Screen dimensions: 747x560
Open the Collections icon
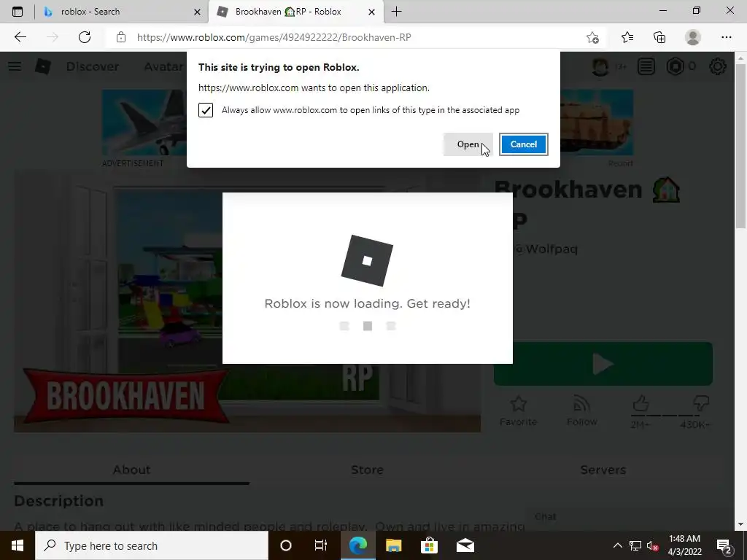tap(659, 37)
